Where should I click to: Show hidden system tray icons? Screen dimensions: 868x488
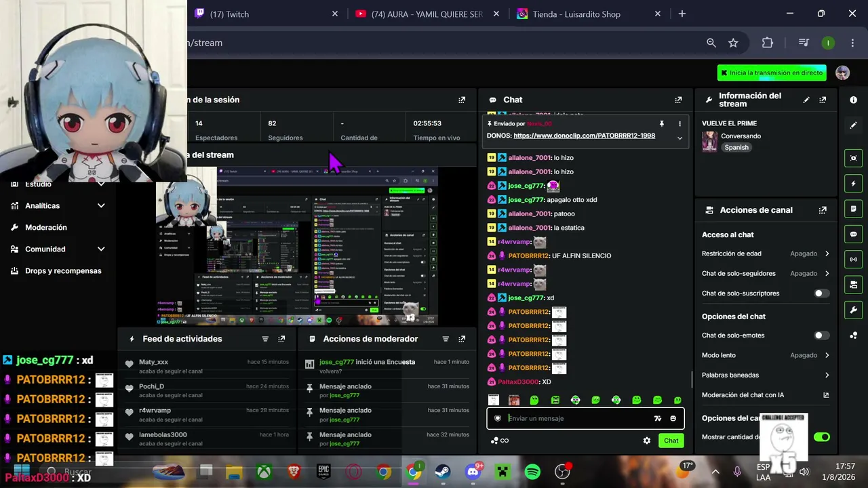715,472
